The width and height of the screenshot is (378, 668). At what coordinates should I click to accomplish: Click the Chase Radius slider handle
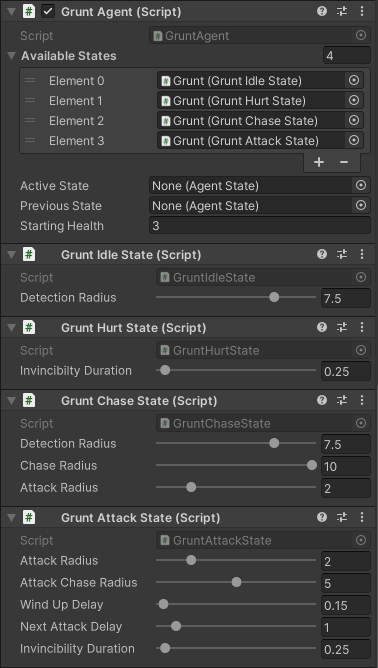(x=312, y=465)
